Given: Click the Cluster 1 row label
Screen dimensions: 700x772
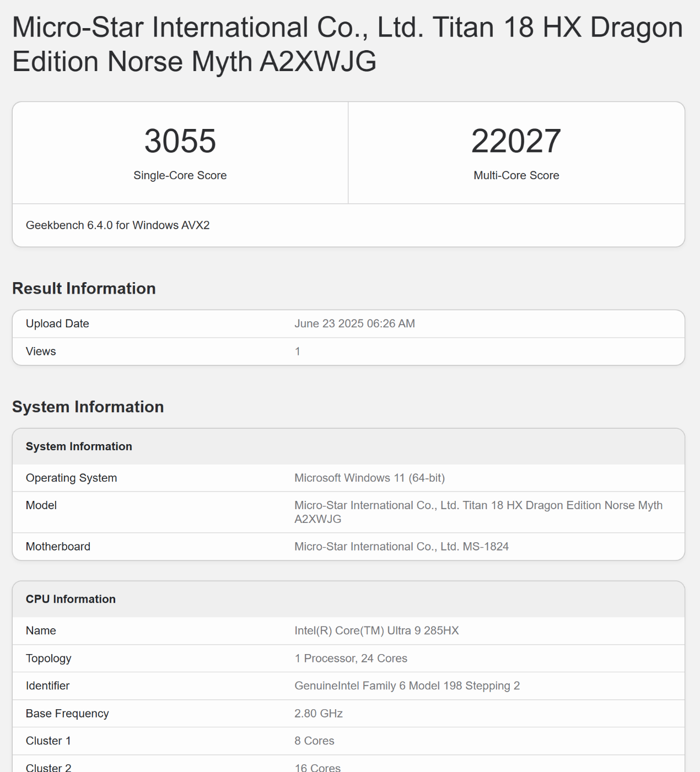Looking at the screenshot, I should [49, 741].
